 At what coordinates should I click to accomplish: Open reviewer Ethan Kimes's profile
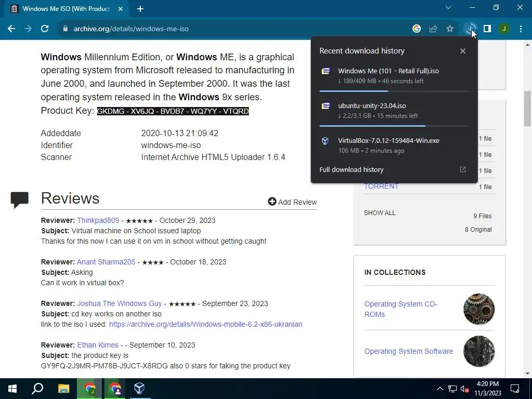(x=98, y=345)
